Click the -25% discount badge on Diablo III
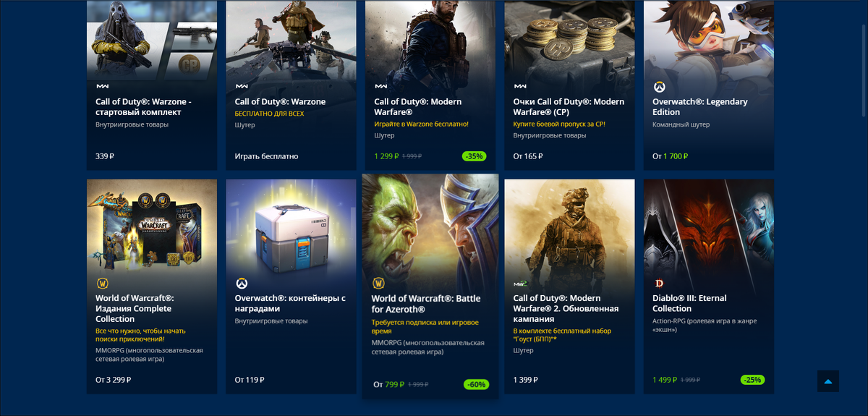This screenshot has height=416, width=868. (752, 380)
